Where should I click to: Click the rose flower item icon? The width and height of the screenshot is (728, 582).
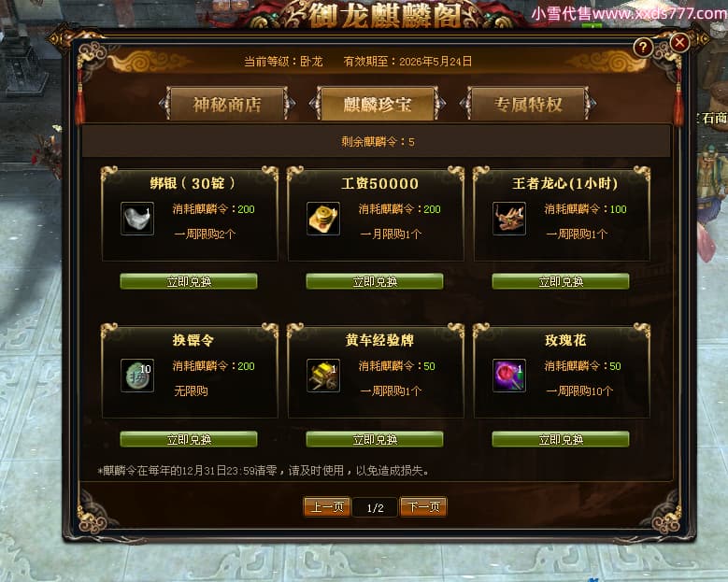(509, 375)
